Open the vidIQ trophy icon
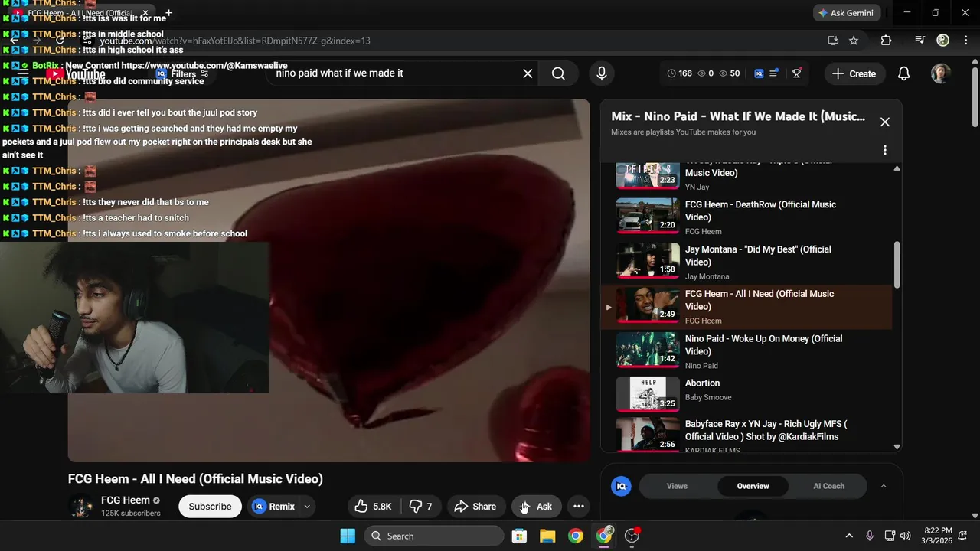 [797, 73]
